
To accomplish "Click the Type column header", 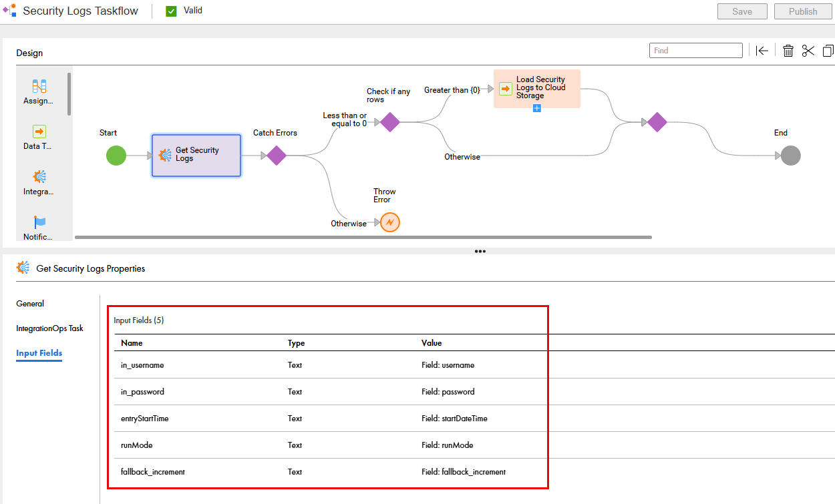I will tap(297, 343).
